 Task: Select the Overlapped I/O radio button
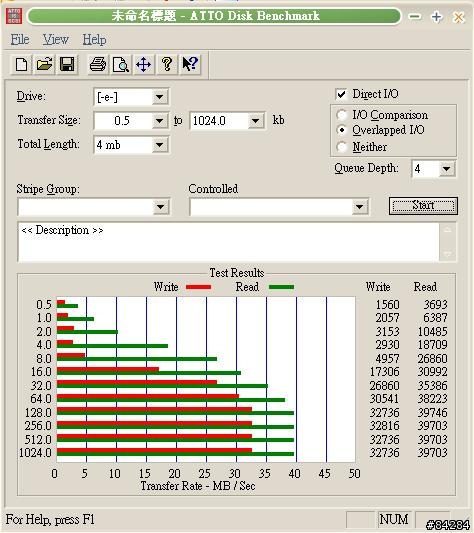[341, 130]
